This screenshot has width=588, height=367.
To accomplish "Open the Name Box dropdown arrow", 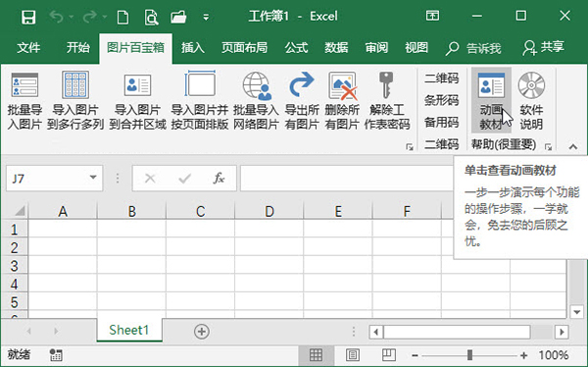I will (93, 178).
